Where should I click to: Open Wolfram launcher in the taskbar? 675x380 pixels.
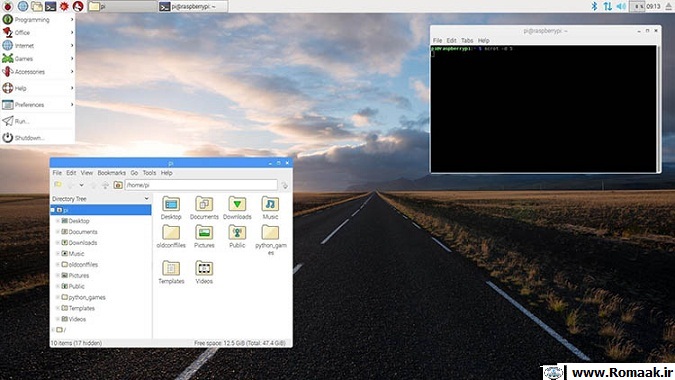coord(78,6)
